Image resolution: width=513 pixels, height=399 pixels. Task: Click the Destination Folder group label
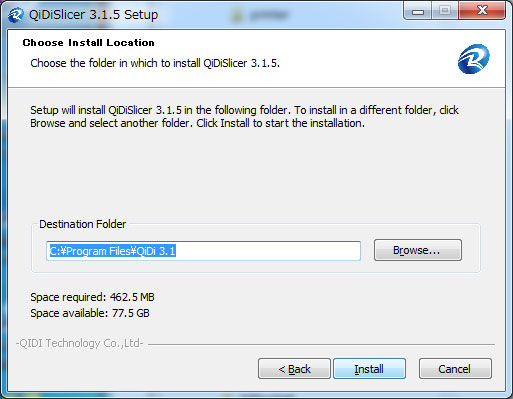(x=83, y=224)
